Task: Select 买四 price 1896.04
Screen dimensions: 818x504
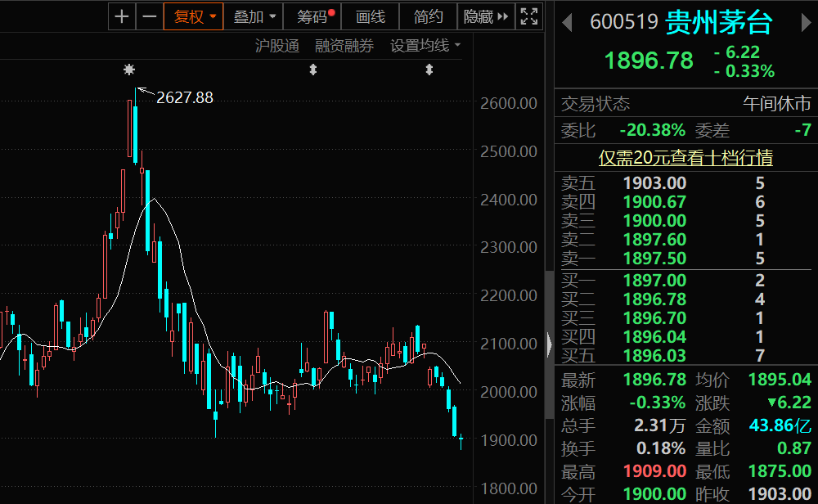Action: (x=654, y=337)
